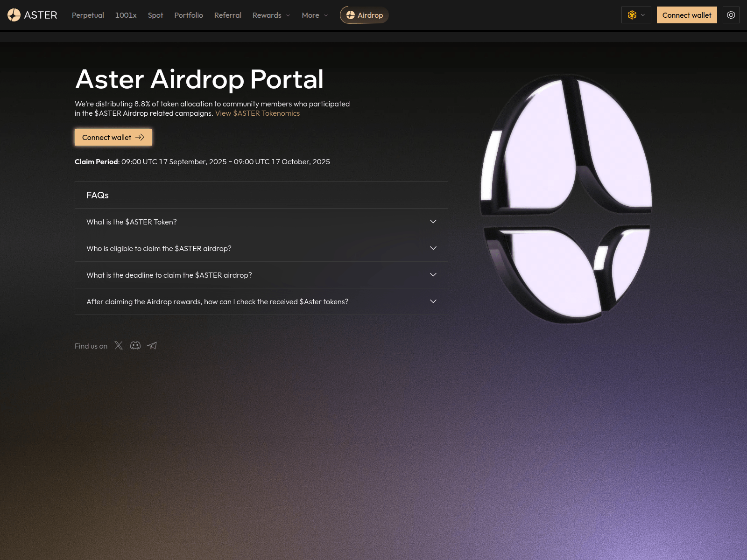Open the BNB chain network selector

636,15
